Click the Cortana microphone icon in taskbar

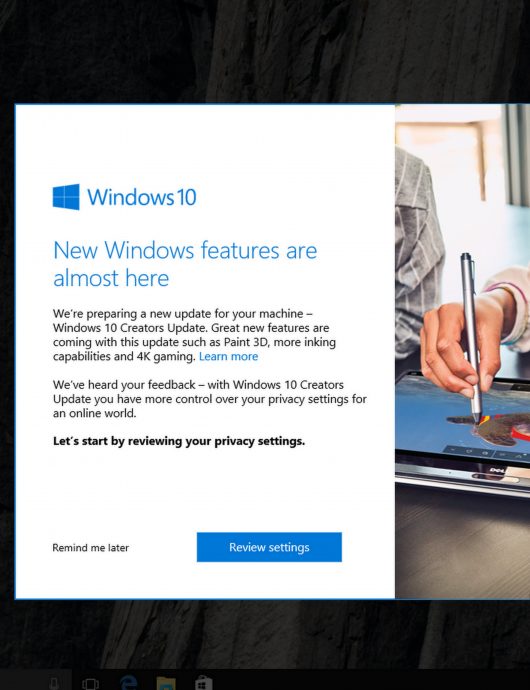(x=54, y=684)
